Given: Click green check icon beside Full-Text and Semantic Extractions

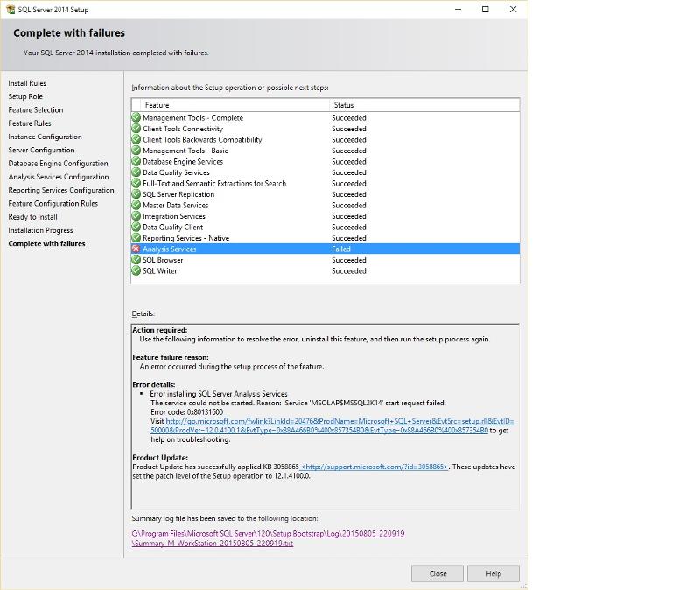Looking at the screenshot, I should pos(136,183).
